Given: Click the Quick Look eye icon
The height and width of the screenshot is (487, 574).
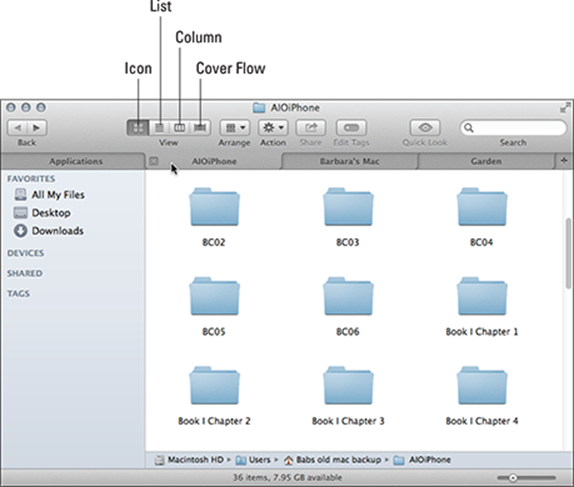Looking at the screenshot, I should tap(425, 128).
